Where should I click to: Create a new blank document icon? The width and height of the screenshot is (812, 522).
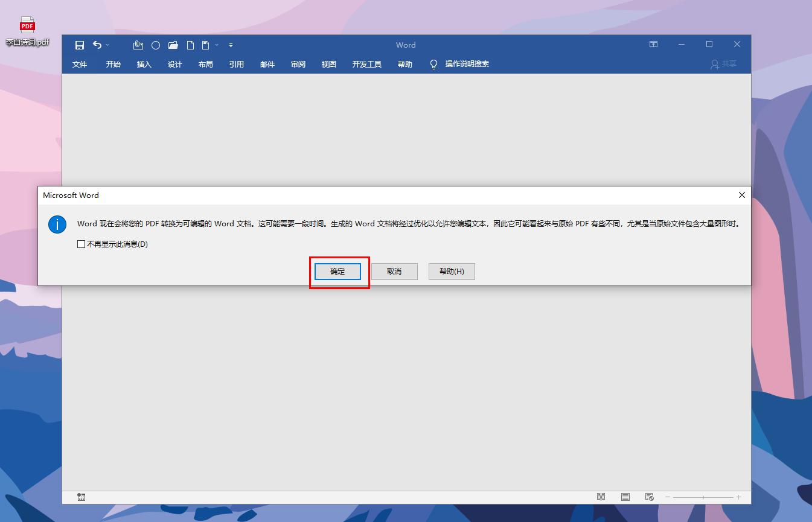(x=190, y=45)
